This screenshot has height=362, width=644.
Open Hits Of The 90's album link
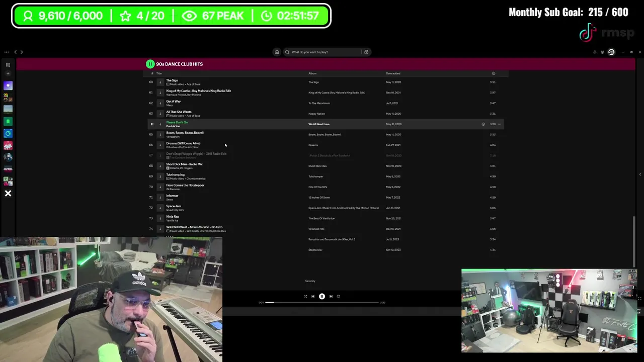pyautogui.click(x=318, y=187)
